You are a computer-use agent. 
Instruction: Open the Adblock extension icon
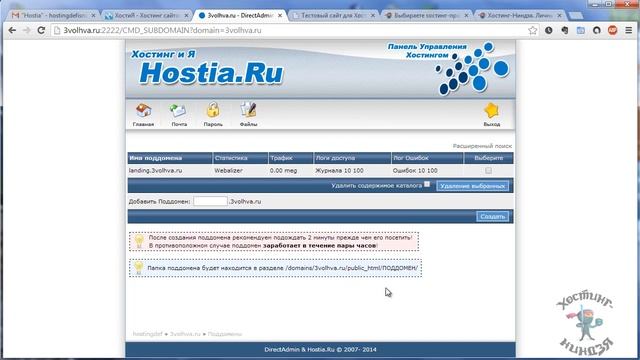[x=613, y=31]
